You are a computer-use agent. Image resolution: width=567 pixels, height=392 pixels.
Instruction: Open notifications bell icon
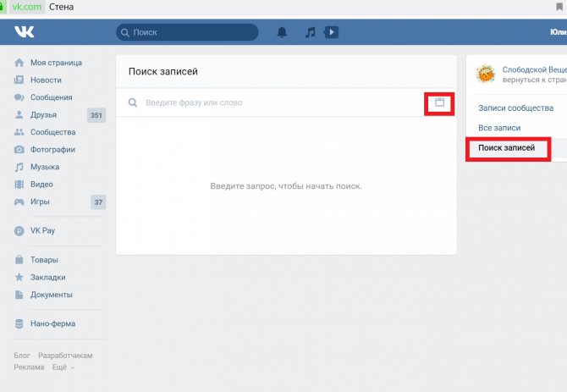point(282,32)
